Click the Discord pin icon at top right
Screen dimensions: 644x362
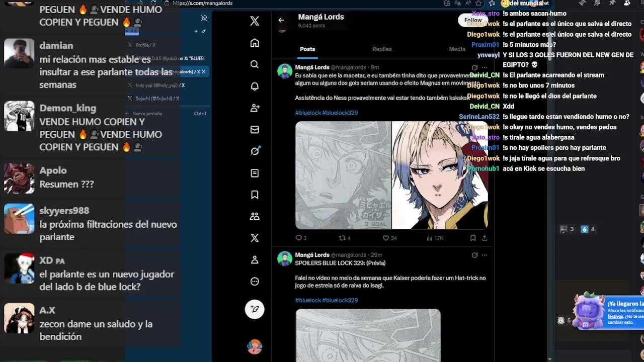click(612, 3)
